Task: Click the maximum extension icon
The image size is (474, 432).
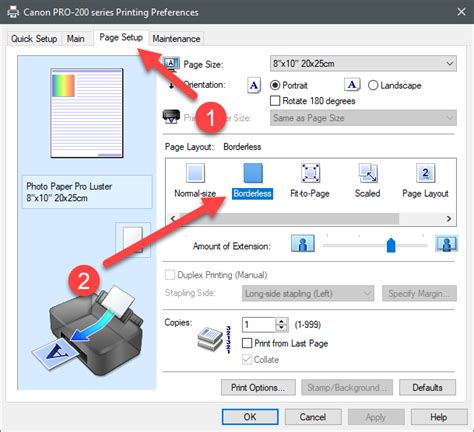Action: (447, 243)
